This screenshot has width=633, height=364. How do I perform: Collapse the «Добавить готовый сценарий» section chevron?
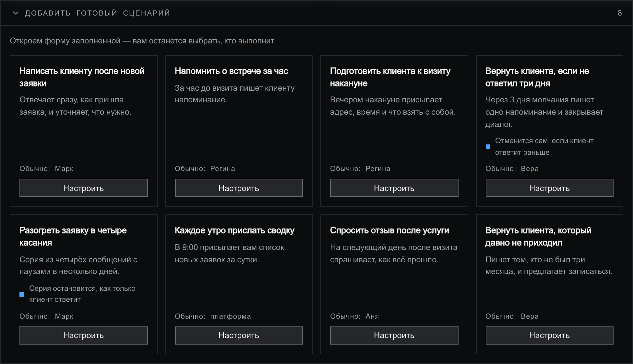click(16, 13)
